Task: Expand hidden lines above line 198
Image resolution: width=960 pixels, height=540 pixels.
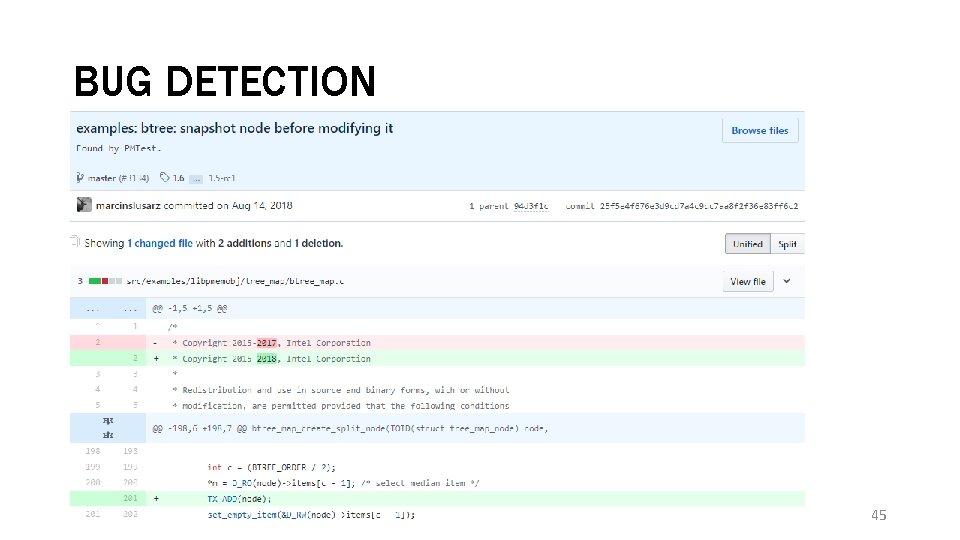Action: point(108,428)
